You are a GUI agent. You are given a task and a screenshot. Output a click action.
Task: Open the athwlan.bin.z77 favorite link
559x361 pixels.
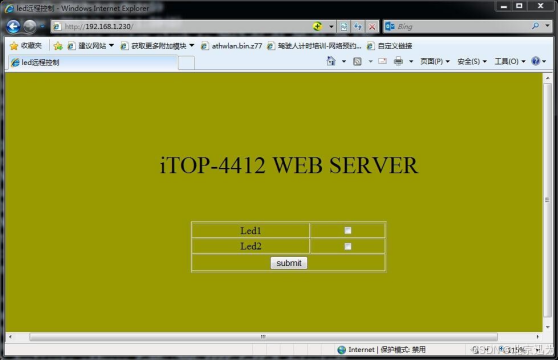tap(232, 46)
